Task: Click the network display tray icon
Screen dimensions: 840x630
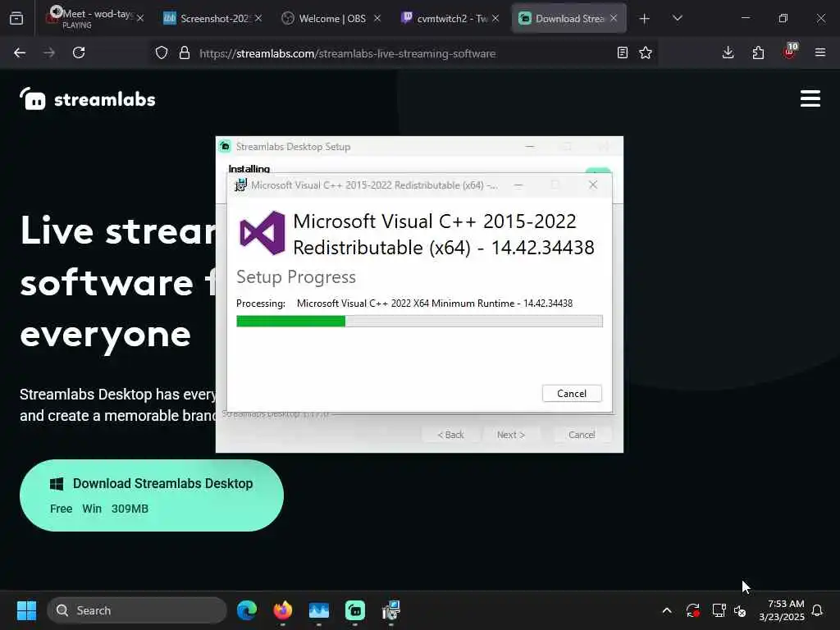Action: (719, 610)
